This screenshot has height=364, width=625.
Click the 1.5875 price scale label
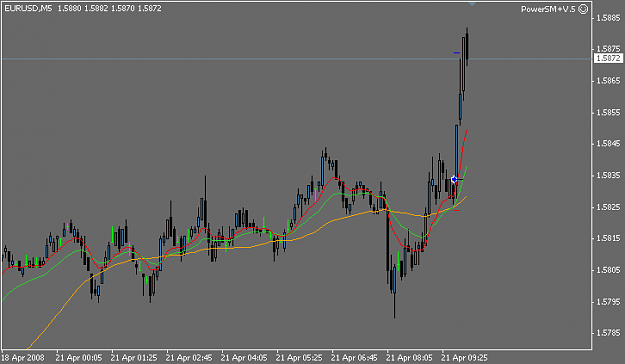(x=608, y=49)
